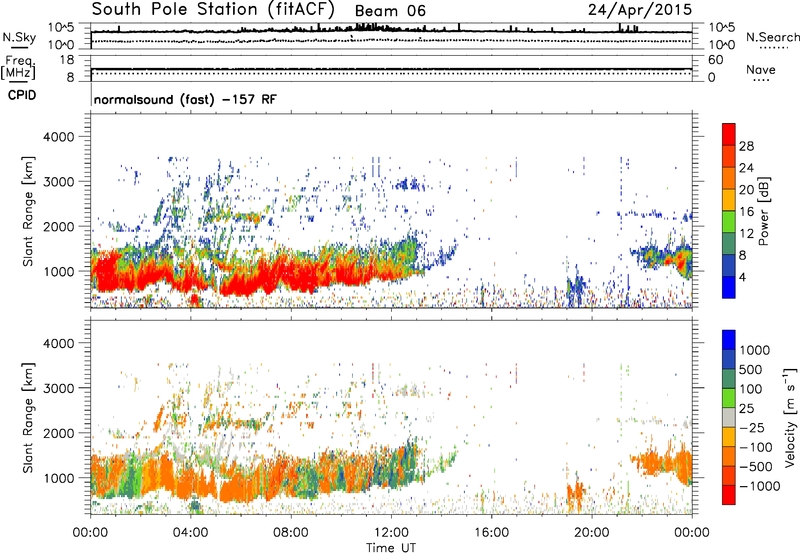Viewport: 800px width, 554px height.
Task: Click the red swatch above 28 dB
Action: click(x=729, y=135)
